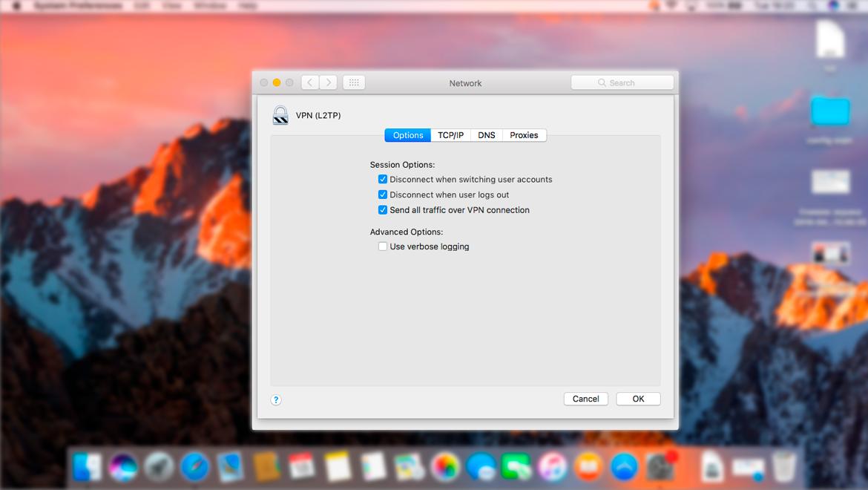
Task: Click the Search input field
Action: coord(622,82)
